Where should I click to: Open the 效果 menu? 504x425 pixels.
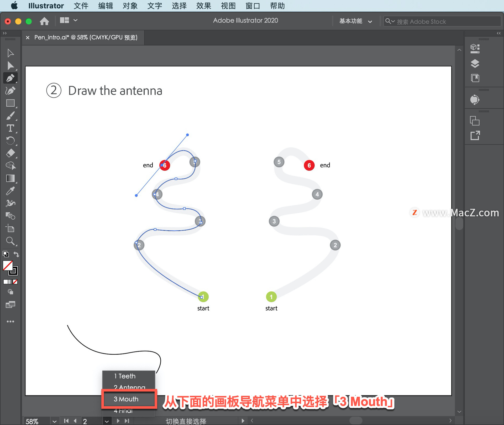203,6
